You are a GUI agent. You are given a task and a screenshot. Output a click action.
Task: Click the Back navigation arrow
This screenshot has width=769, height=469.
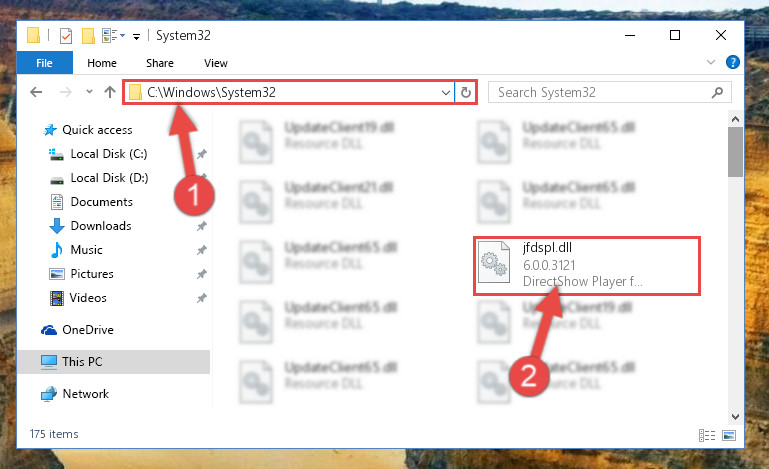(36, 92)
